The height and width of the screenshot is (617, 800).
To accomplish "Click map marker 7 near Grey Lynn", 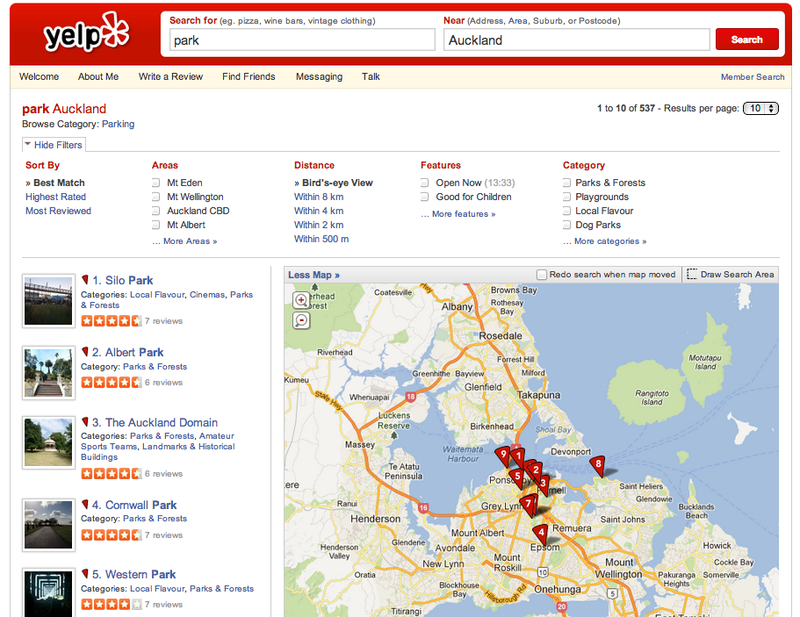I will [528, 505].
